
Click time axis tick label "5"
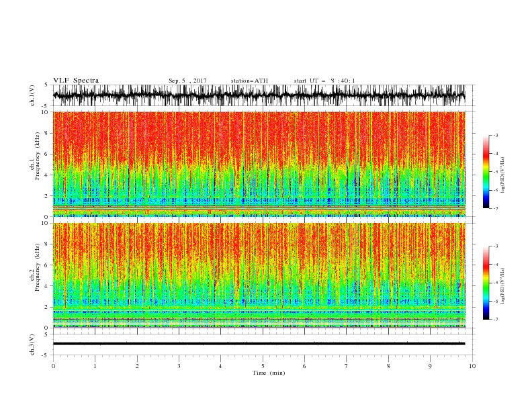(x=263, y=366)
